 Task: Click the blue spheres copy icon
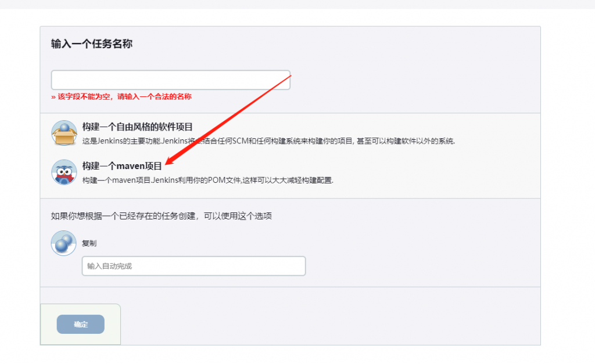pyautogui.click(x=64, y=243)
